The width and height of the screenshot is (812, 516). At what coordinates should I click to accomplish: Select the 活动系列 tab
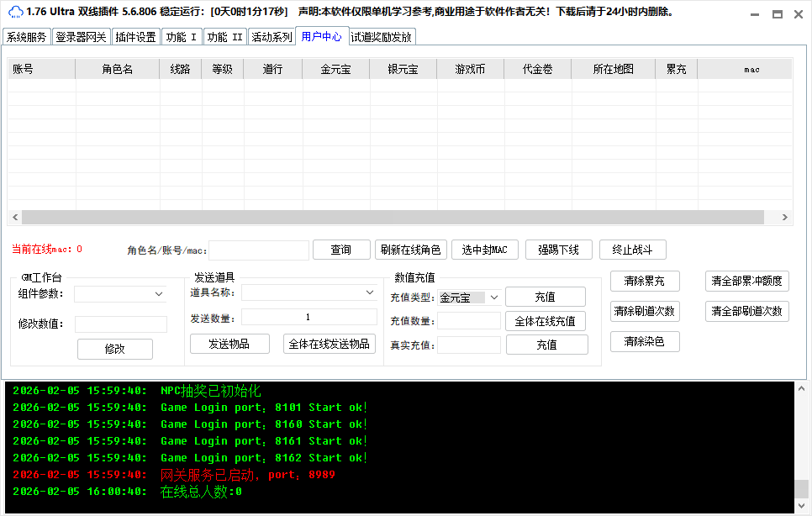[x=272, y=37]
